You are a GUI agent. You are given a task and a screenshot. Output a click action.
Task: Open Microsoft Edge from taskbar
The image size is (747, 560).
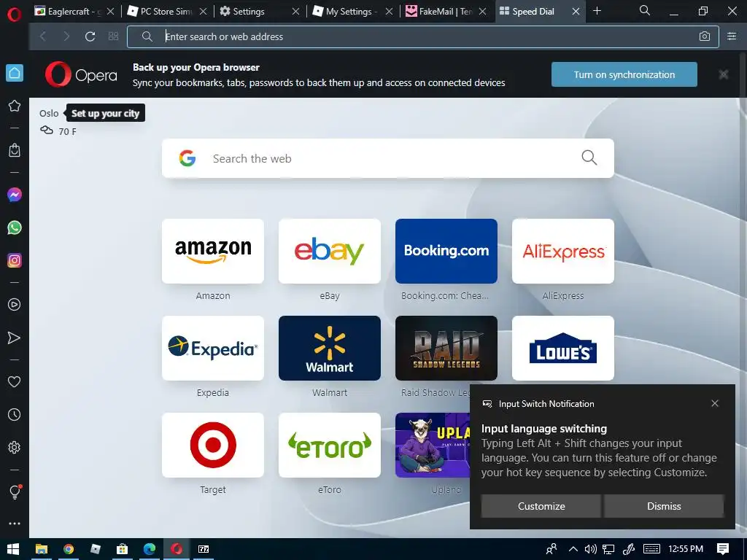[x=149, y=549]
